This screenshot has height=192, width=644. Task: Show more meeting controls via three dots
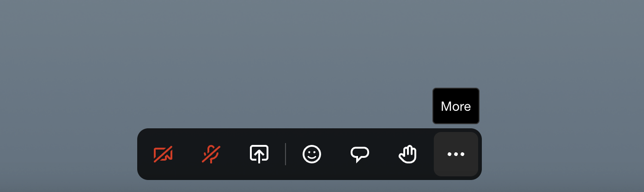pyautogui.click(x=456, y=154)
